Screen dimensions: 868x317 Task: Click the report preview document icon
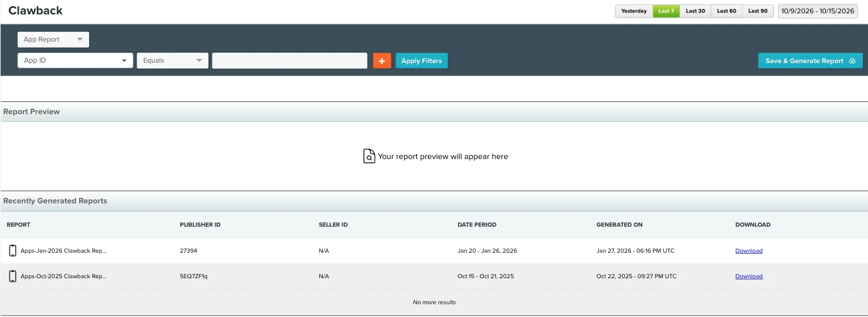pos(369,156)
